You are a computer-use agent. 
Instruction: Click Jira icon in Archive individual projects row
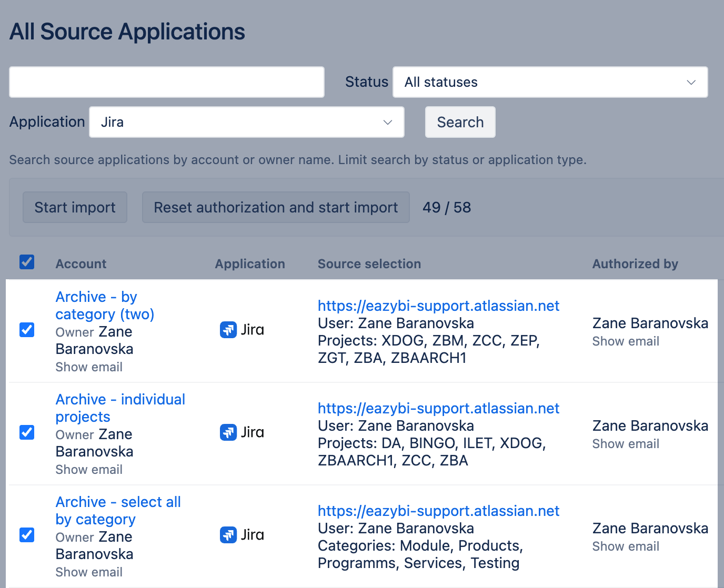(228, 432)
